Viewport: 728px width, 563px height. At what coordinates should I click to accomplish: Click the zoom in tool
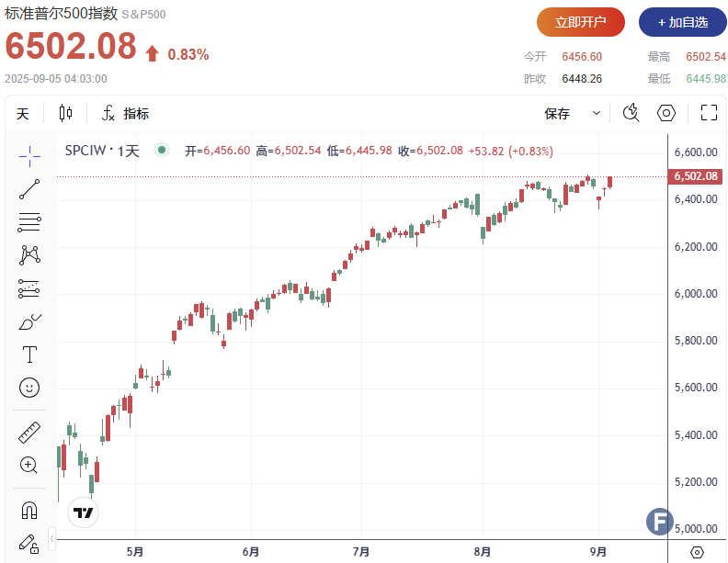[x=29, y=465]
